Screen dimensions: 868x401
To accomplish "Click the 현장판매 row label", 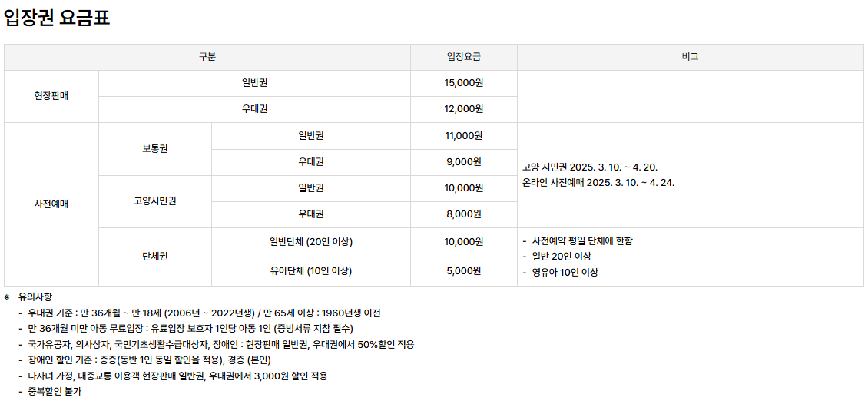I will pyautogui.click(x=51, y=96).
